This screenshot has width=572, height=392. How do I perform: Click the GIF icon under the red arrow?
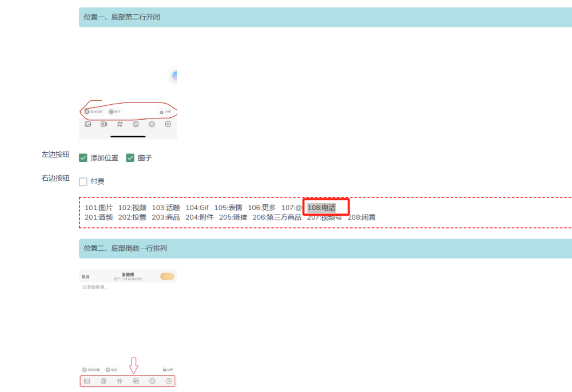(136, 381)
